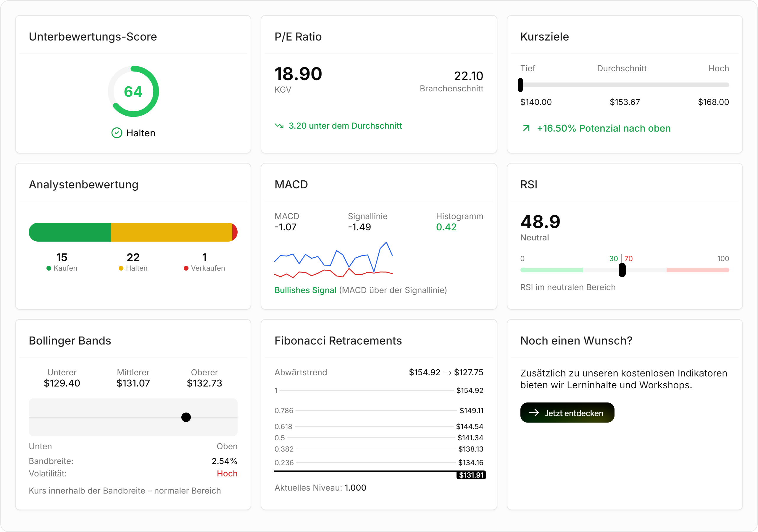
Task: Click the RSI threshold label 30
Action: pos(613,258)
